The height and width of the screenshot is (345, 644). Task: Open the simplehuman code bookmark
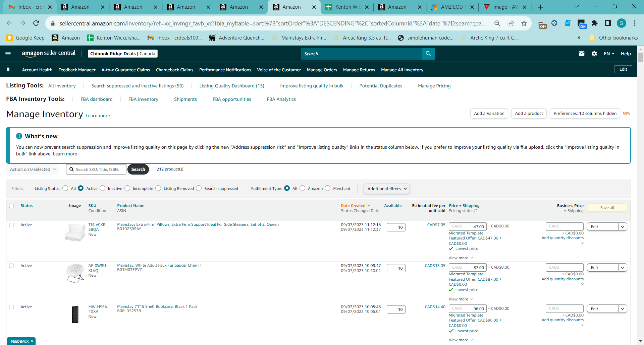click(425, 38)
